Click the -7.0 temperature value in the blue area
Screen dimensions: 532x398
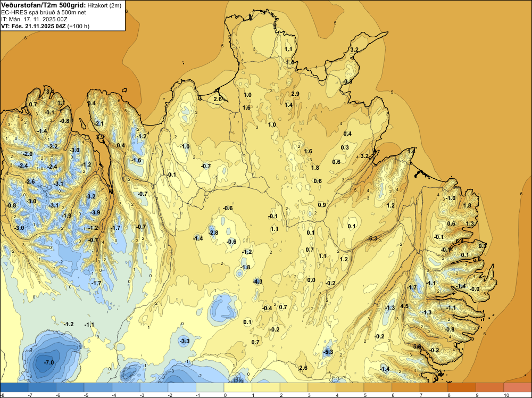pyautogui.click(x=49, y=362)
